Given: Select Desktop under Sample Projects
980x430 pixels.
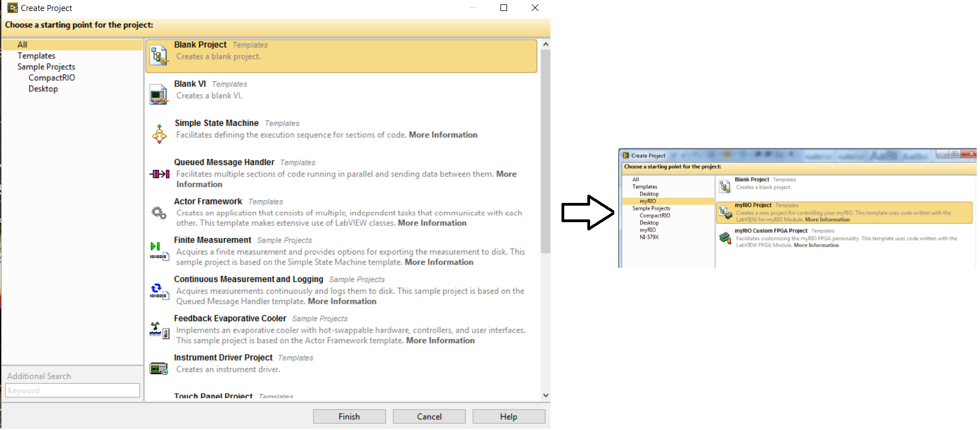Looking at the screenshot, I should (43, 89).
